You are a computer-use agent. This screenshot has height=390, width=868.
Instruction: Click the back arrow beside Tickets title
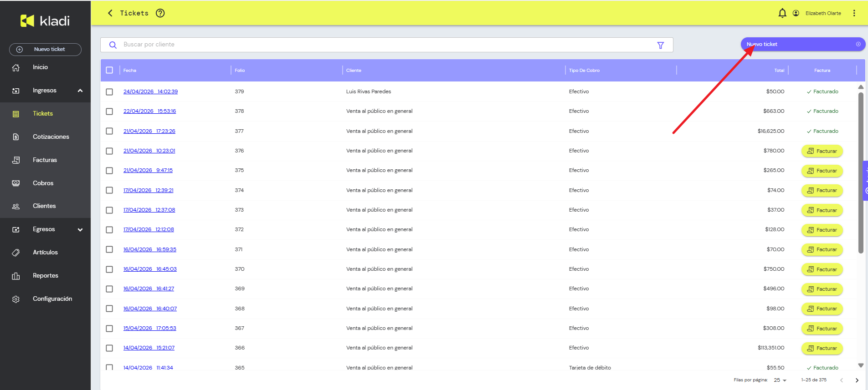[x=110, y=13]
